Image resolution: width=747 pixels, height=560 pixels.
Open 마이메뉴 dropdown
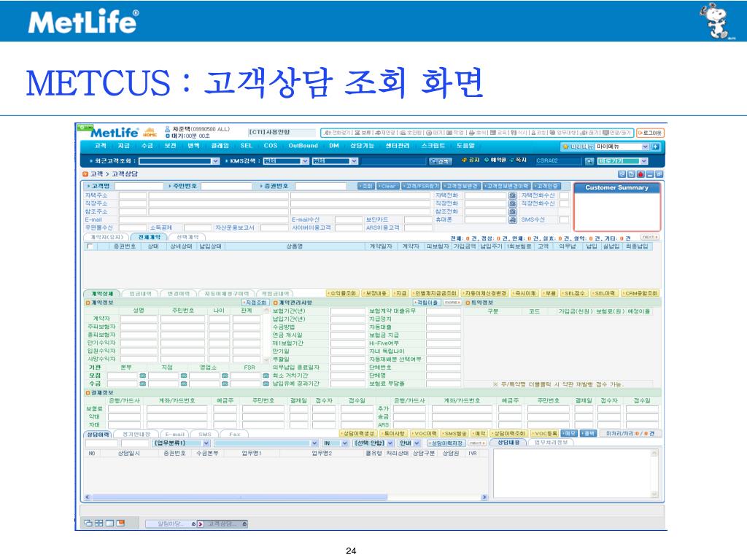pos(622,147)
